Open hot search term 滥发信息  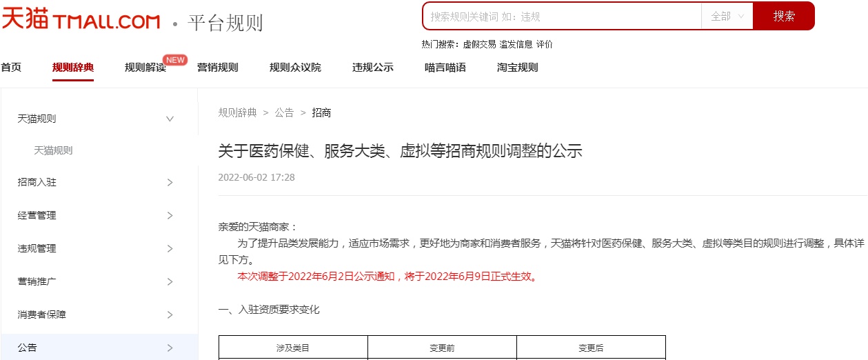click(516, 44)
